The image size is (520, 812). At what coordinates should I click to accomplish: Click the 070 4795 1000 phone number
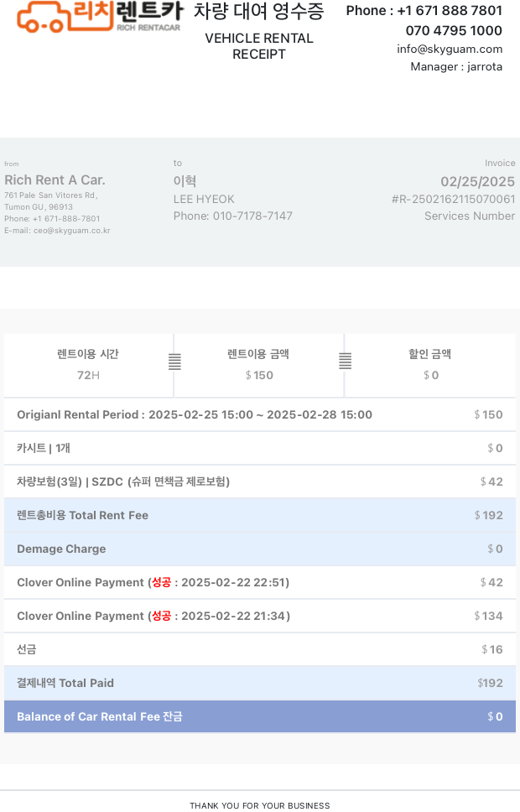[x=454, y=30]
